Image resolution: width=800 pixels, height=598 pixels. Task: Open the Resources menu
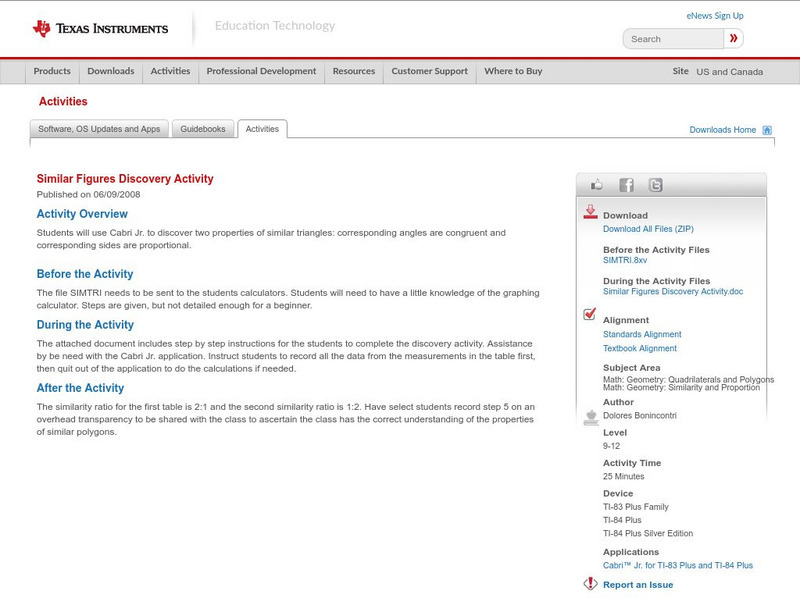click(354, 71)
